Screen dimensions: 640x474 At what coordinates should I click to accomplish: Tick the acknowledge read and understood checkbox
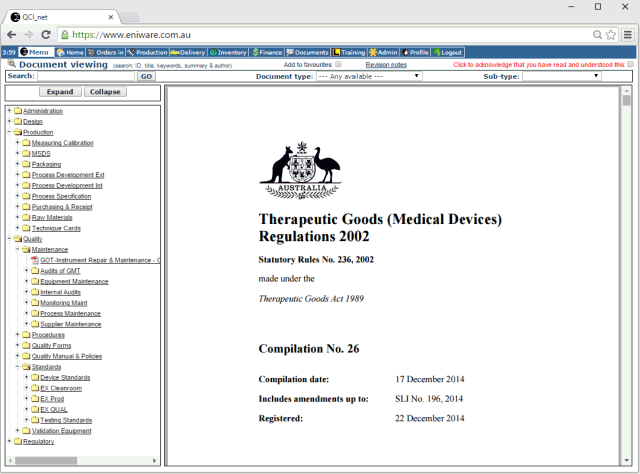point(631,64)
